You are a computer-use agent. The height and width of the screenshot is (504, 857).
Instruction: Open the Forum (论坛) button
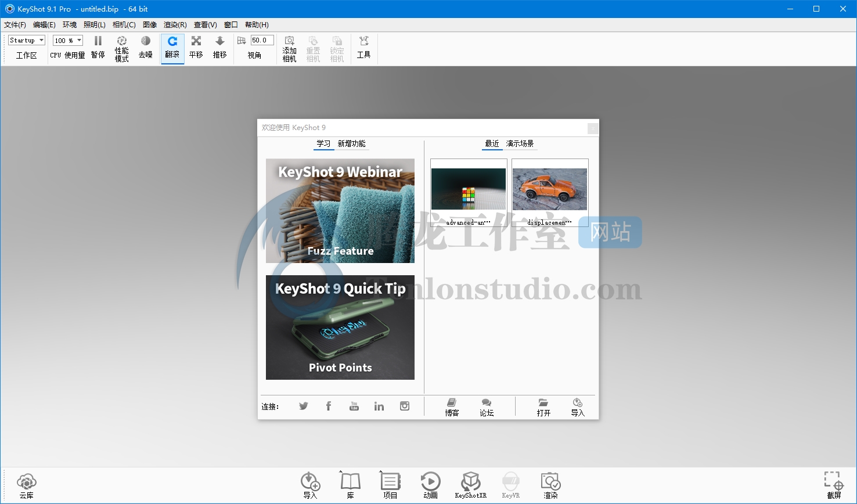(487, 408)
